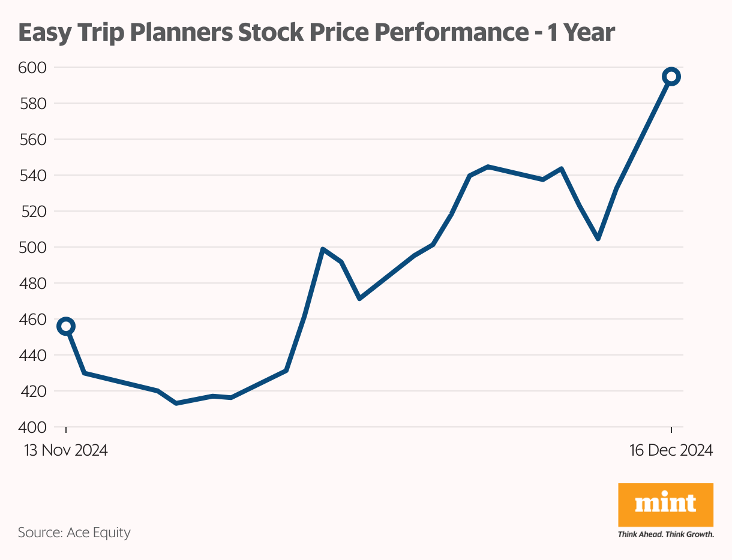The width and height of the screenshot is (732, 560).
Task: Click the 460 y-axis label
Action: [x=33, y=319]
